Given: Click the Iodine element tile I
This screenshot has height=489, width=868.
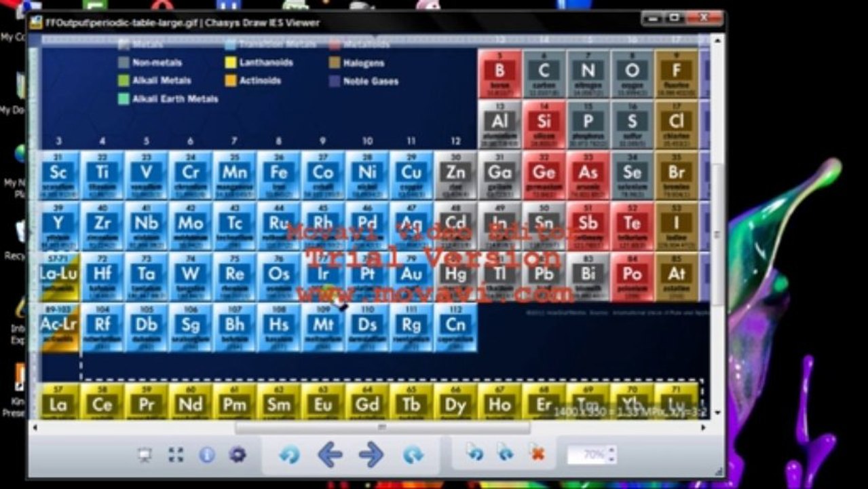Looking at the screenshot, I should 676,226.
